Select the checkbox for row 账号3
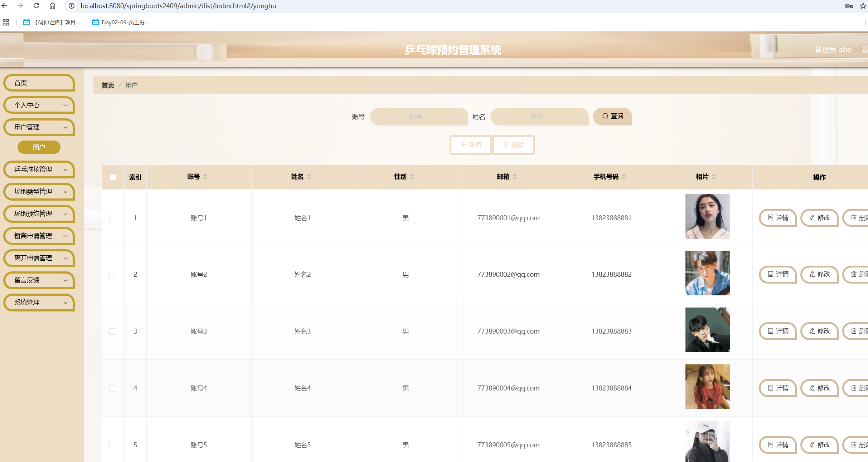Screen dimensions: 868x462 tap(112, 331)
